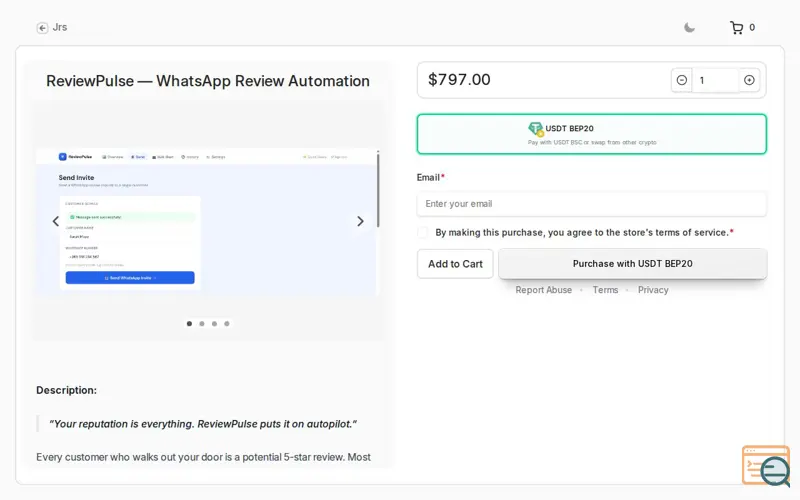The height and width of the screenshot is (500, 800).
Task: Click Add to Cart button
Action: click(x=455, y=264)
